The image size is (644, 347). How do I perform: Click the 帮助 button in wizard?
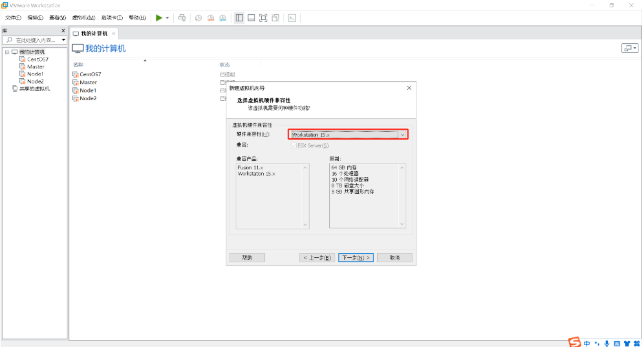pos(247,258)
